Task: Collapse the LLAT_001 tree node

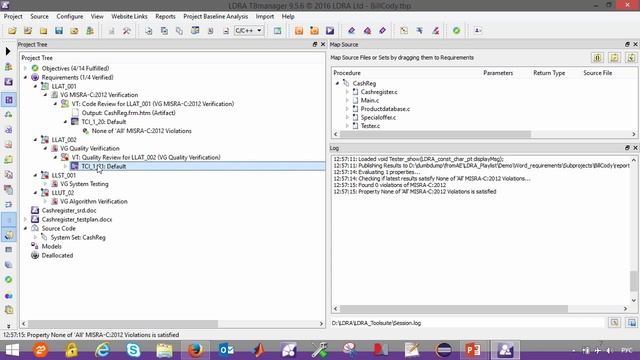Action: 35,86
